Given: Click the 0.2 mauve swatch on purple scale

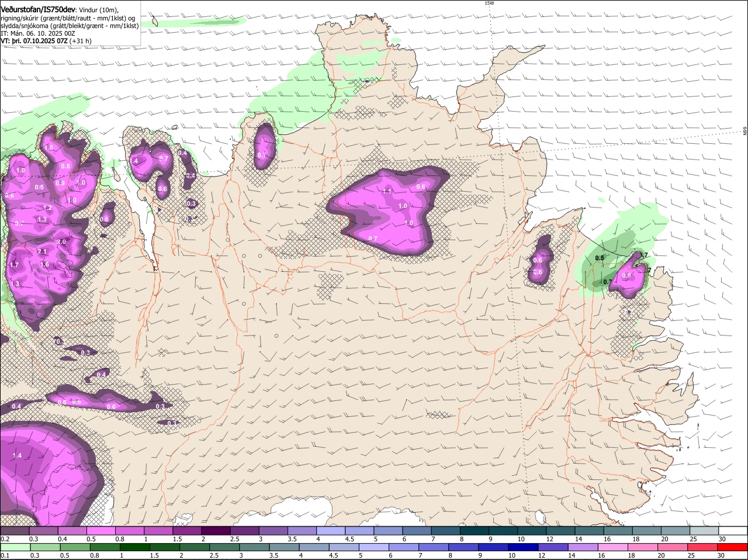Looking at the screenshot, I should 15,531.
